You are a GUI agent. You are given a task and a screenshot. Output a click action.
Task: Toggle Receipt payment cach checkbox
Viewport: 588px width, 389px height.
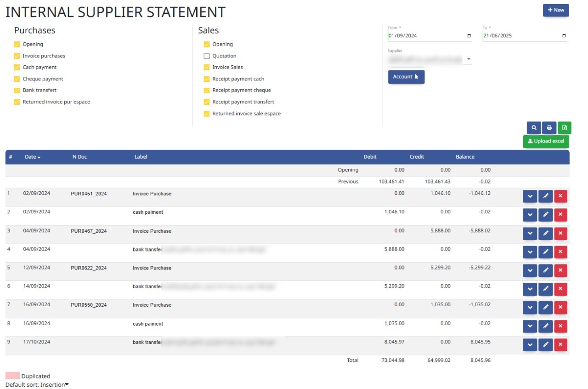coord(207,79)
